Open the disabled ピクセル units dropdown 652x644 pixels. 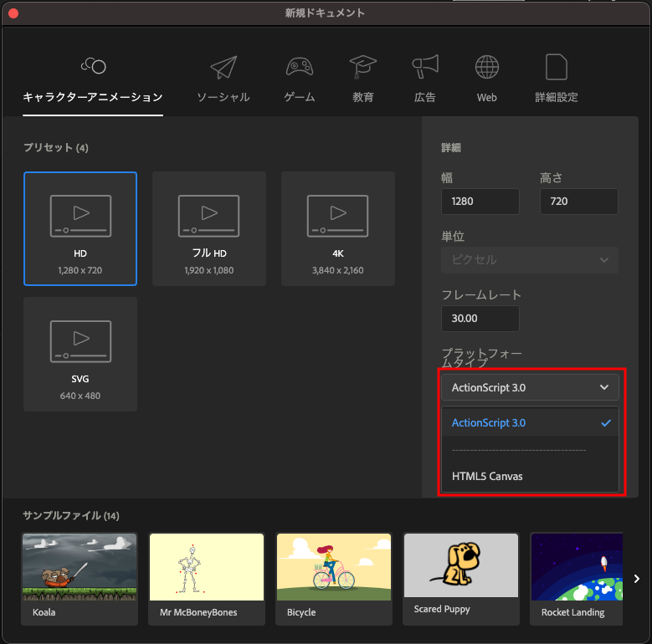pyautogui.click(x=530, y=260)
